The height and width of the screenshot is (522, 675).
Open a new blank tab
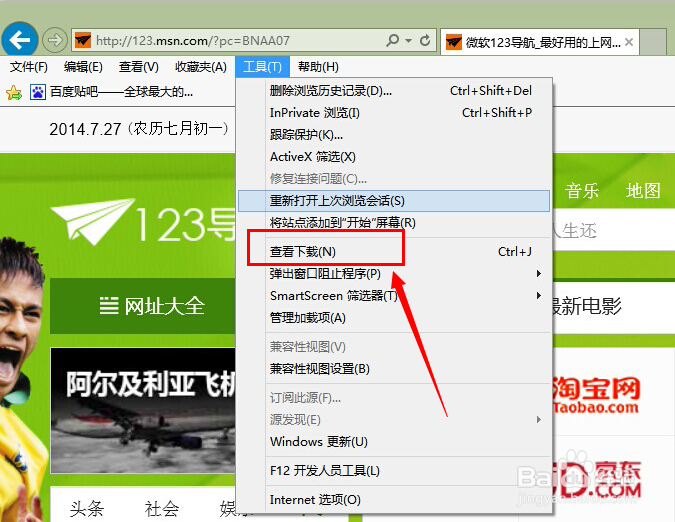[653, 42]
